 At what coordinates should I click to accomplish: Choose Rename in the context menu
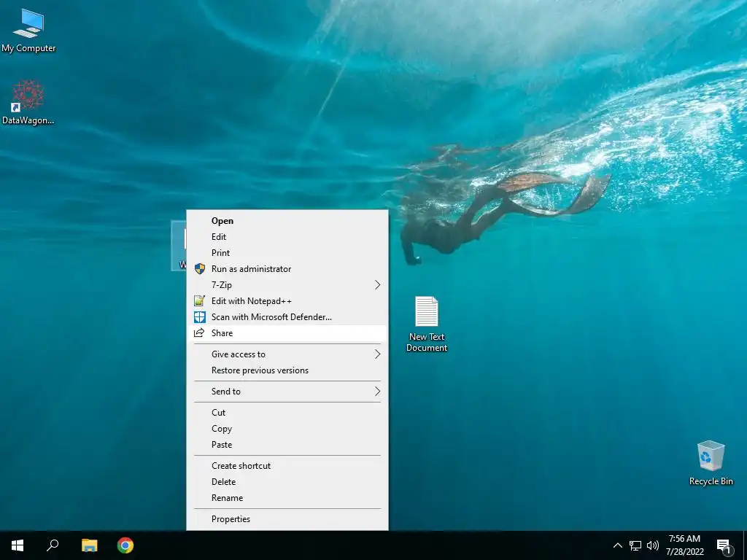pos(287,497)
